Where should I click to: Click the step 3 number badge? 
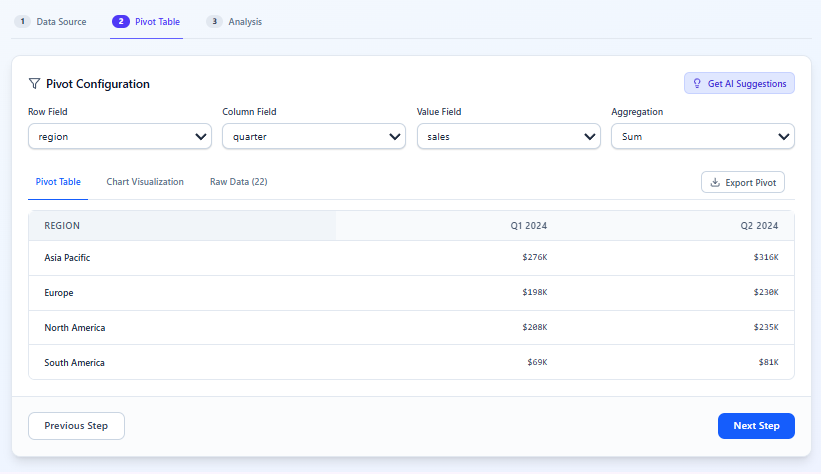click(x=214, y=21)
